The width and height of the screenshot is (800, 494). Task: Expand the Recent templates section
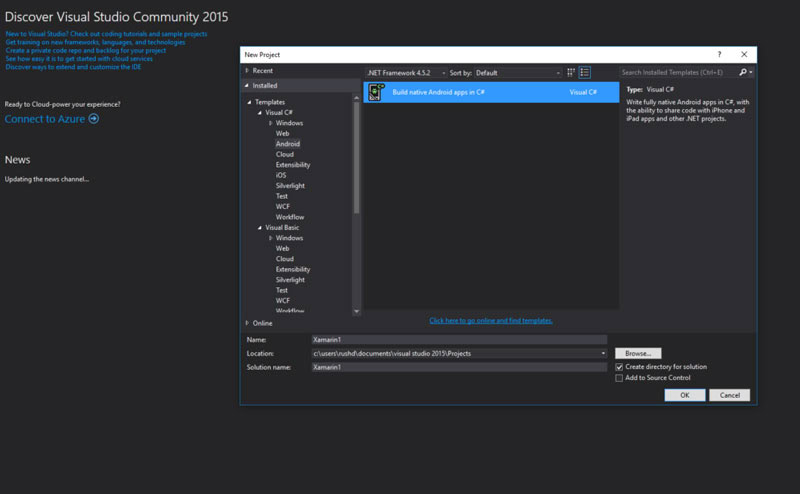coord(248,71)
